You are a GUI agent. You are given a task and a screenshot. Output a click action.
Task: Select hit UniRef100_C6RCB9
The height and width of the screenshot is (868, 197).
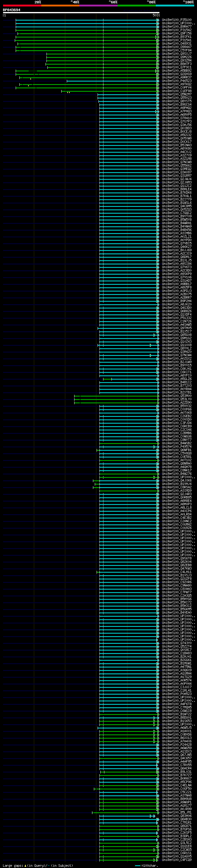click(177, 426)
